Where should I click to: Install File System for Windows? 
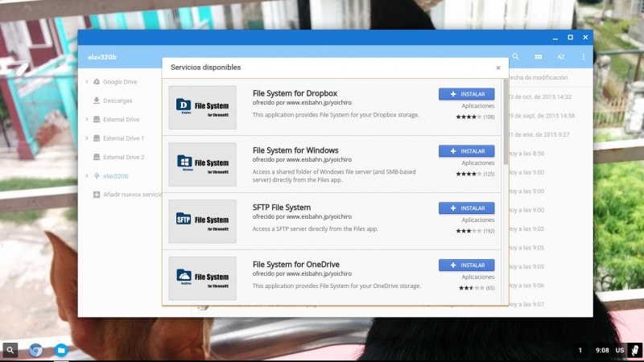[466, 151]
